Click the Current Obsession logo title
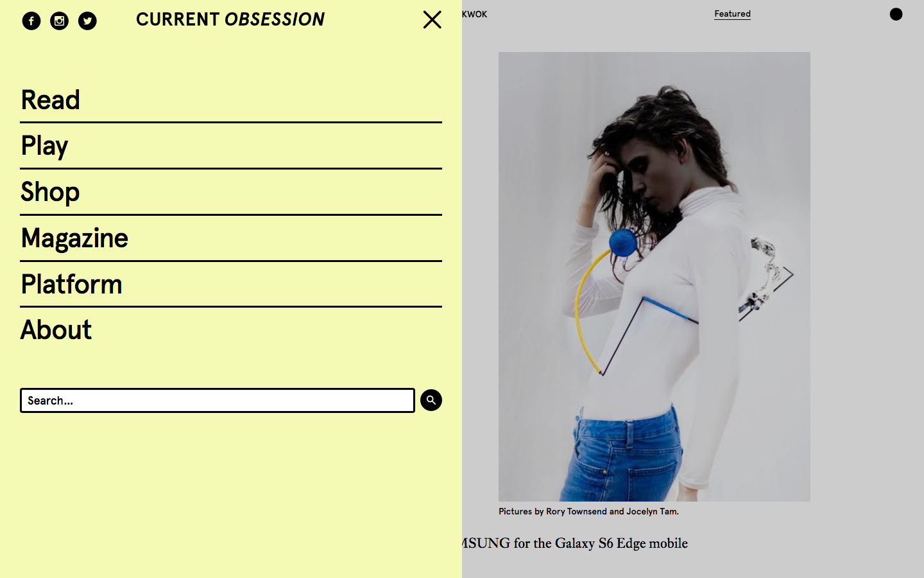 coord(230,19)
